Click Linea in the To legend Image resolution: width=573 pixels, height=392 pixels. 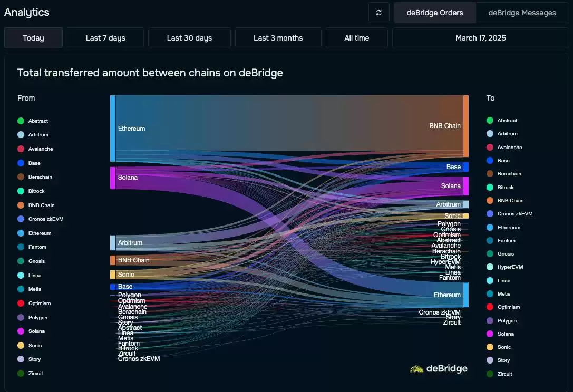[x=499, y=281]
